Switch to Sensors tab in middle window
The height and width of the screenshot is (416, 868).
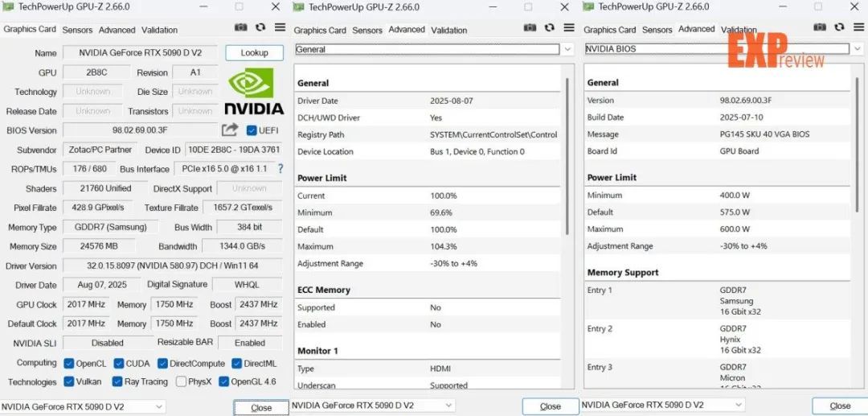[x=367, y=31]
